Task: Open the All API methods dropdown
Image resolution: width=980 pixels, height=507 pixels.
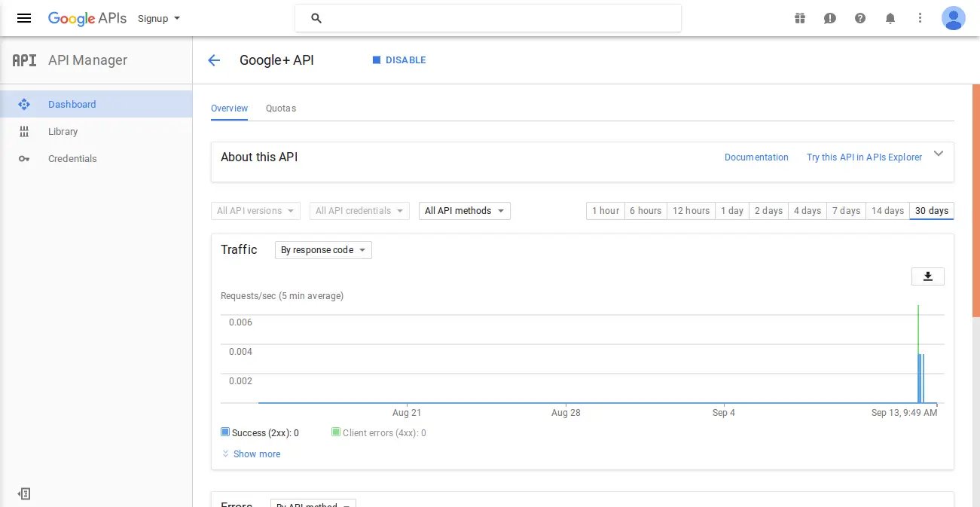Action: coord(464,211)
